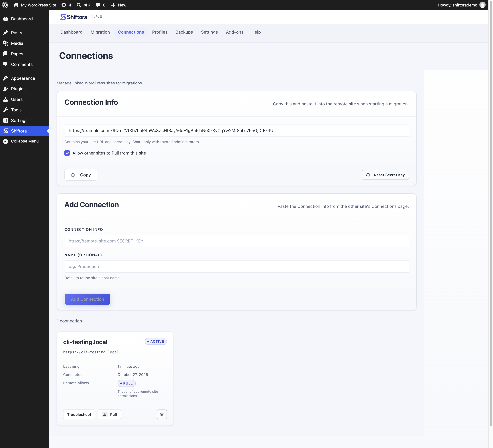Open the search ⌘K command palette

click(83, 5)
